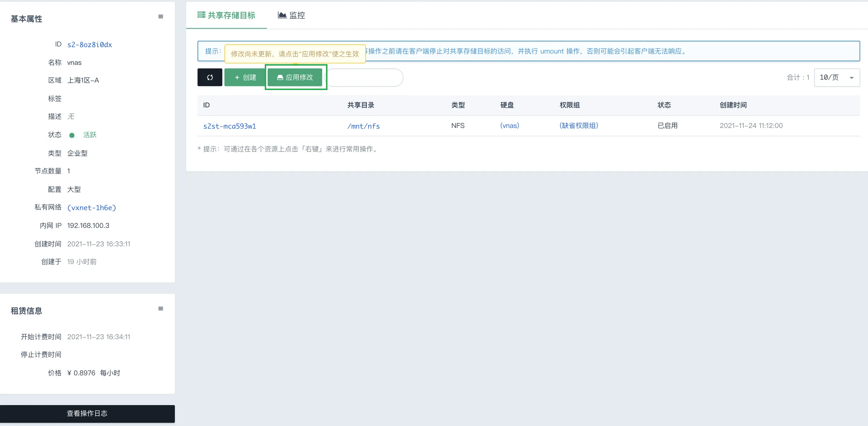Open the 基本属性 panel hamburger menu
The width and height of the screenshot is (868, 426).
(161, 17)
